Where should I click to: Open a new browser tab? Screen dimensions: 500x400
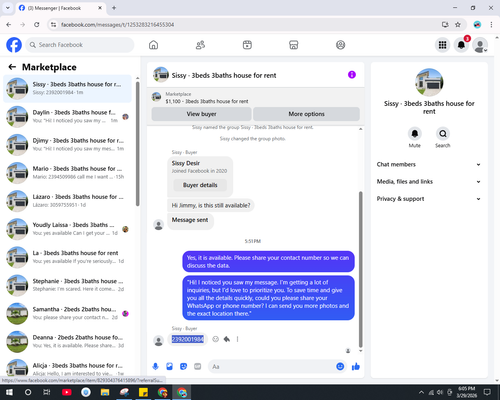[114, 8]
